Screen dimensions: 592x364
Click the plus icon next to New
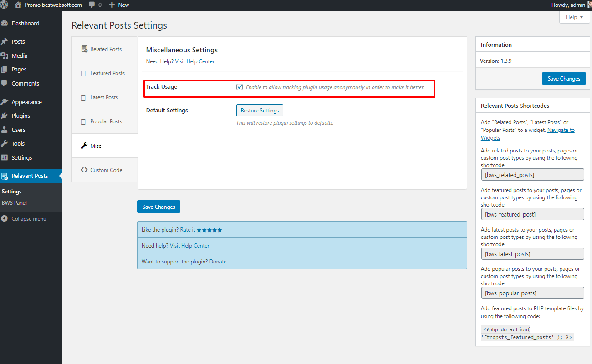[x=112, y=5]
